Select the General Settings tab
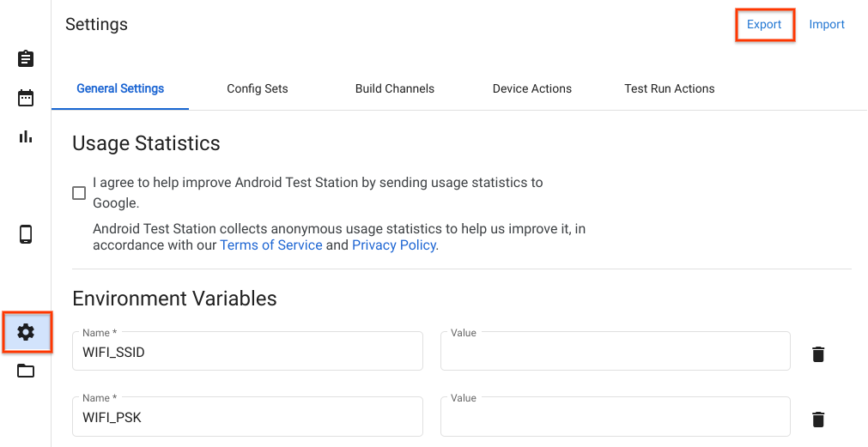Viewport: 868px width, 447px height. [120, 88]
